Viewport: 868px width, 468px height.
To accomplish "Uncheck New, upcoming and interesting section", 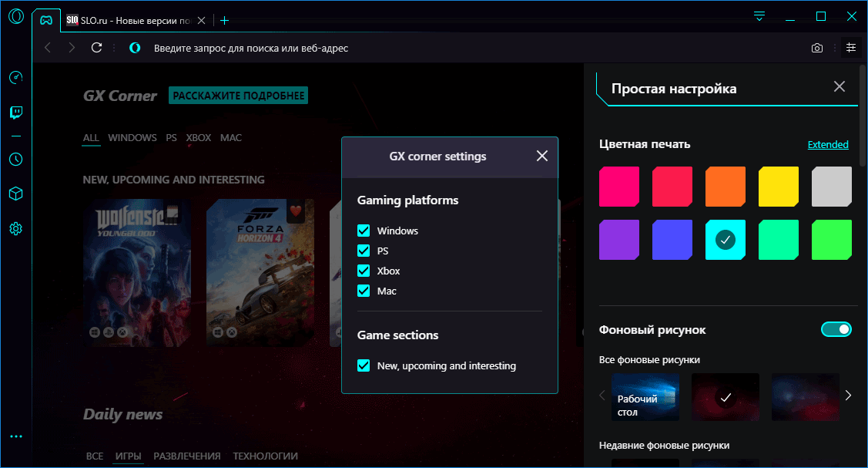I will pos(363,365).
